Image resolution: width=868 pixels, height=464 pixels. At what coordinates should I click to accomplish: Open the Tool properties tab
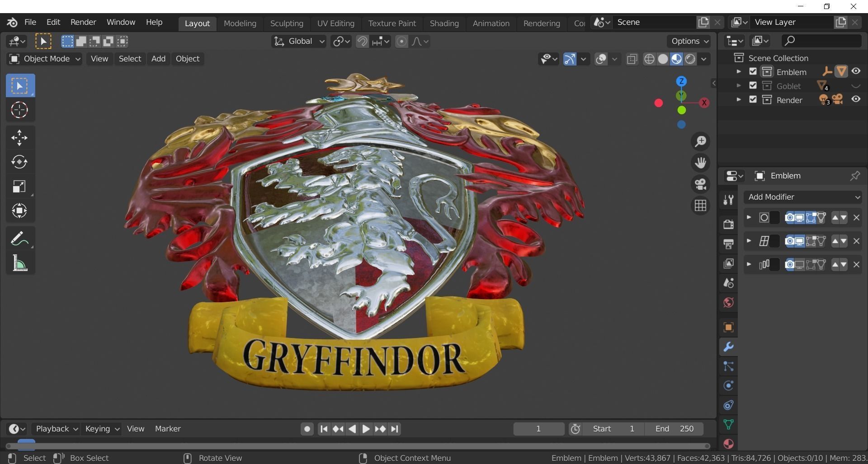[728, 200]
